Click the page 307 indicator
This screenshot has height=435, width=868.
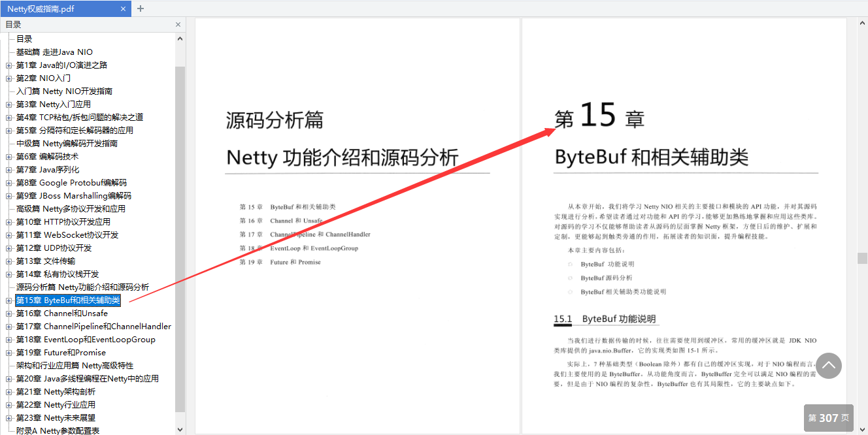829,418
